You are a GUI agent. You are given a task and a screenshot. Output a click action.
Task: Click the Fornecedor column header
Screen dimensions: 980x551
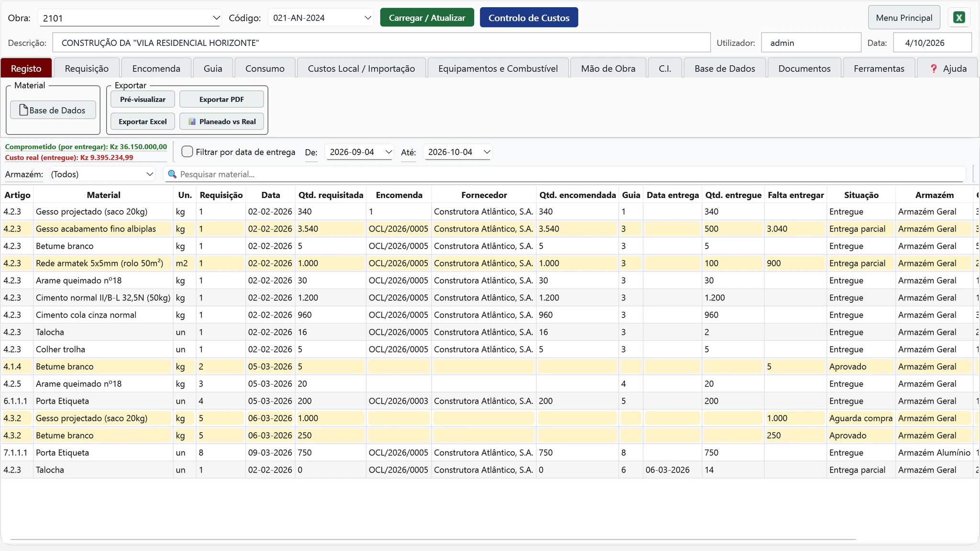[x=484, y=195]
